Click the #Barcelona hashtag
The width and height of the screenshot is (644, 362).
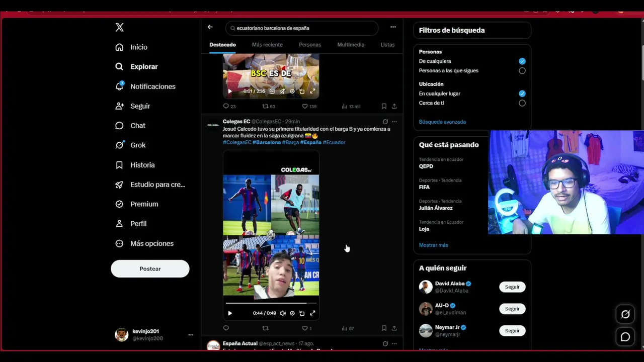[267, 142]
